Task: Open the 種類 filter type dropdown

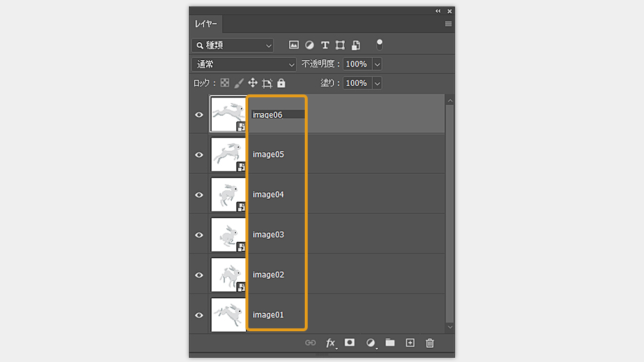Action: [233, 45]
